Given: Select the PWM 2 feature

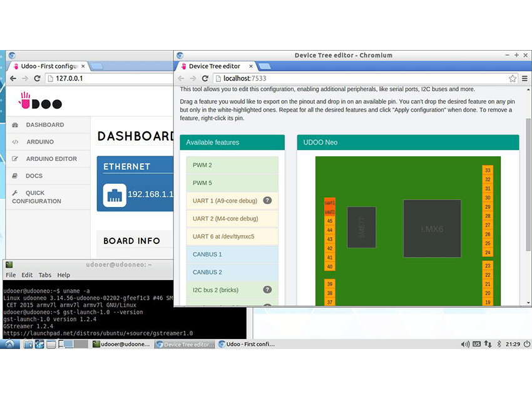Looking at the screenshot, I should (232, 165).
